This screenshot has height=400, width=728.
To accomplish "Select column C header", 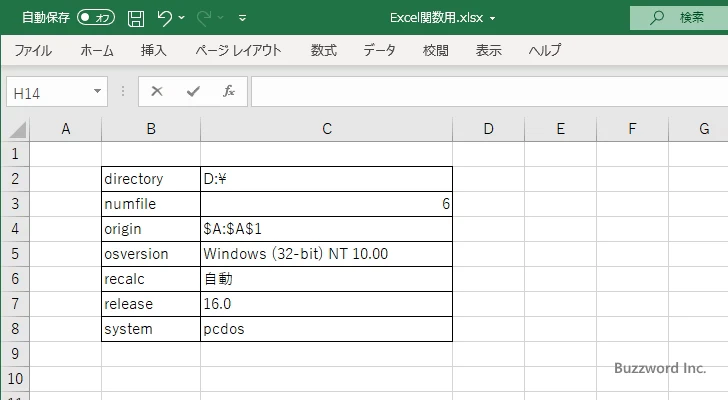I will (327, 128).
